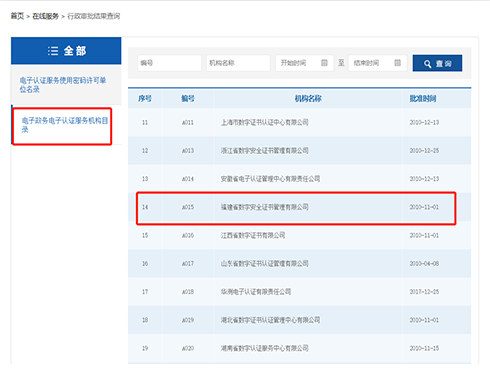Image resolution: width=490 pixels, height=374 pixels.
Task: Select 山东省数字证书认证管理有限公司 row name
Action: pyautogui.click(x=265, y=263)
